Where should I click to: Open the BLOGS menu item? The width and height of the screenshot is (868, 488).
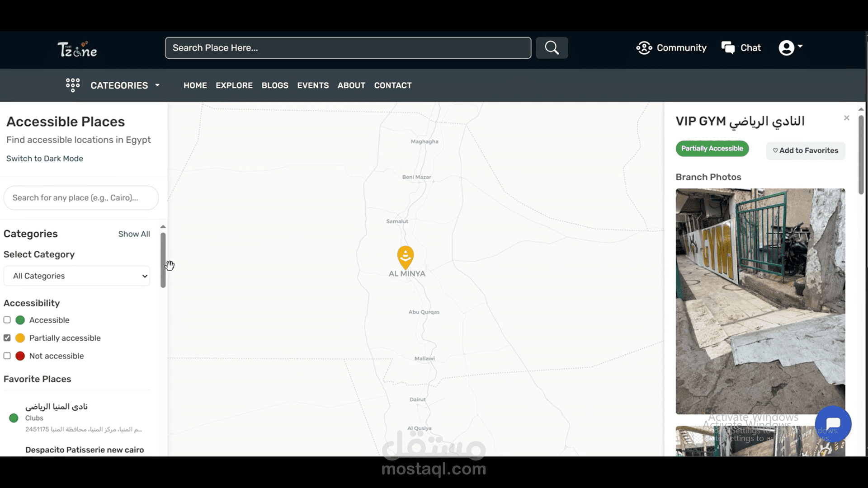click(x=275, y=85)
